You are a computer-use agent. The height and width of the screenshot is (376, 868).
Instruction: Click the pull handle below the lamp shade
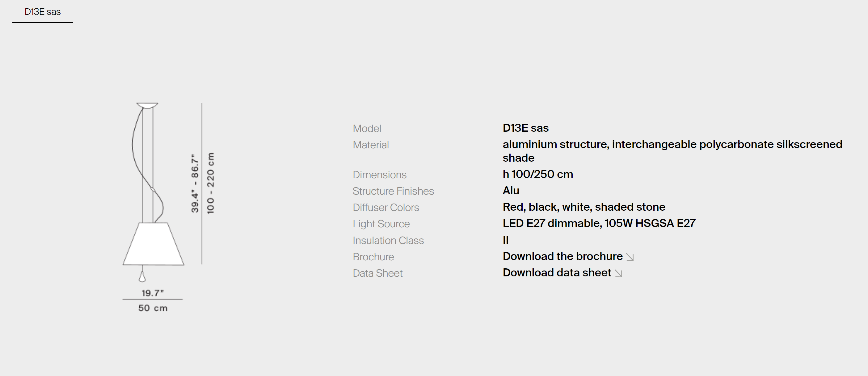(142, 277)
